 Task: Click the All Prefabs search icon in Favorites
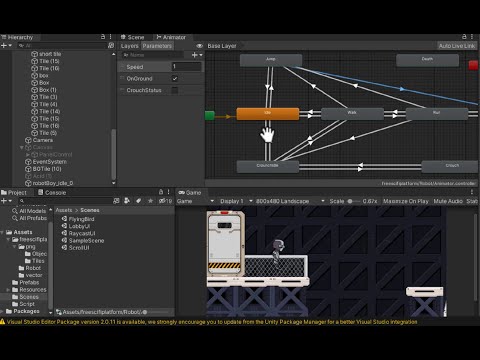[15, 218]
